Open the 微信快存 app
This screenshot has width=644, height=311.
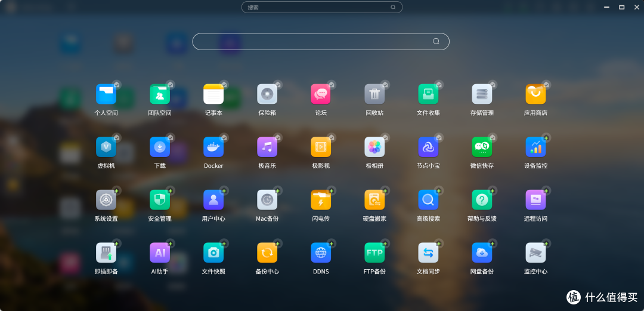(x=482, y=147)
